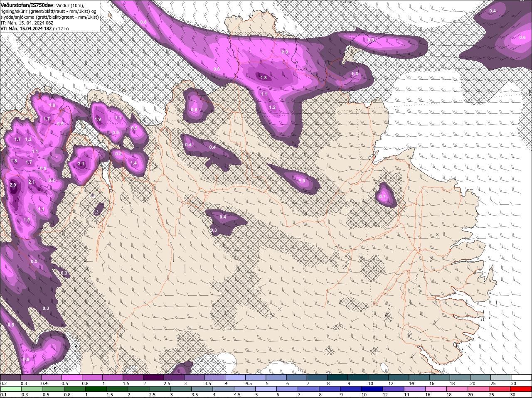
Task: Click the 'slydda/snjókoma' legend description line
Action: pyautogui.click(x=49, y=17)
